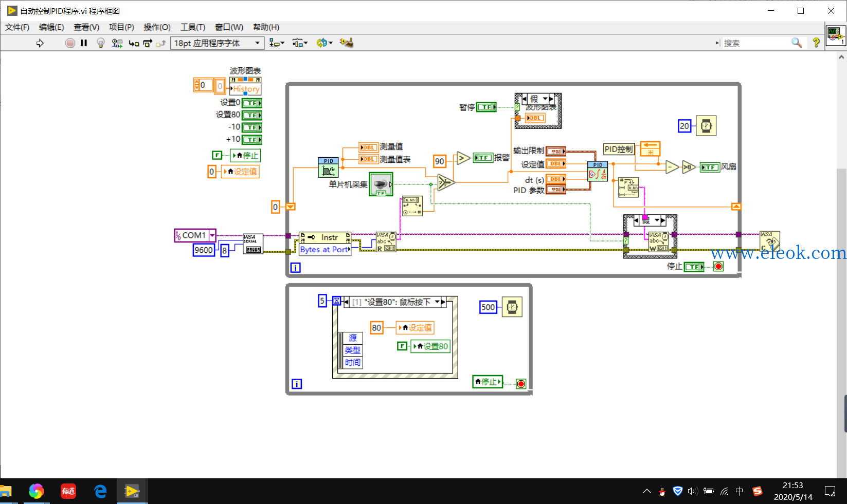Click the Run arrow toolbar button
The width and height of the screenshot is (847, 504).
[40, 43]
